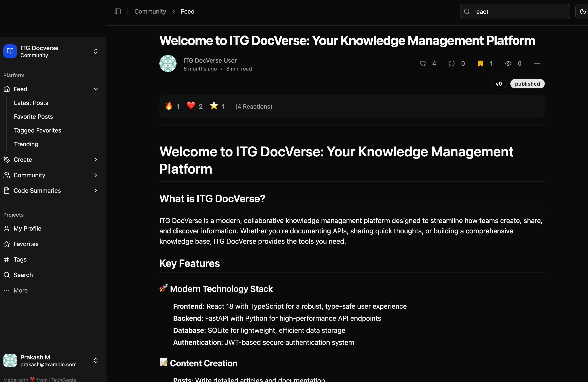The width and height of the screenshot is (588, 382).
Task: Click the add reaction icon
Action: pos(423,63)
